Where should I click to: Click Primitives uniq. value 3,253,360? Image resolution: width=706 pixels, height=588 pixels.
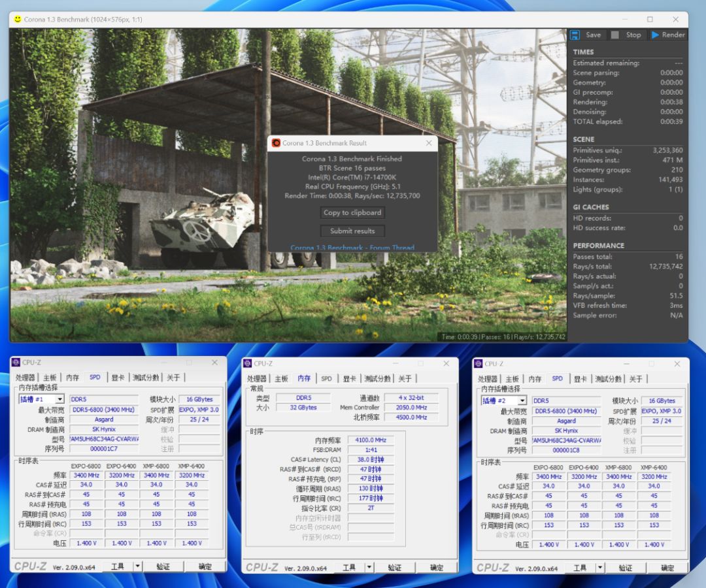click(x=667, y=150)
